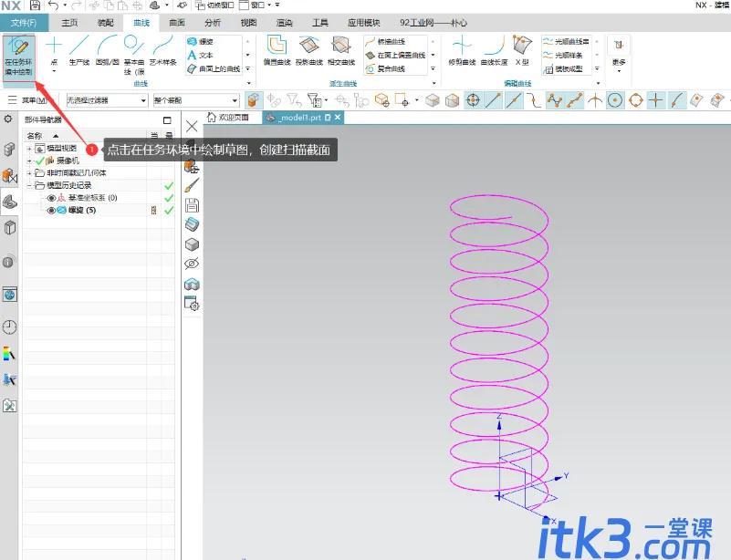Click the paintbrush icon in the vertical toolbar
Screen dimensions: 731x560
point(192,185)
